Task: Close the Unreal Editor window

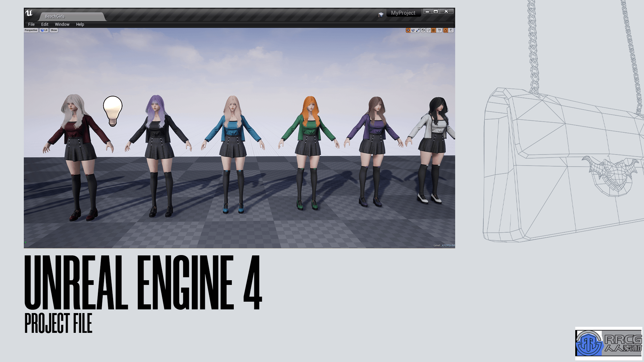Action: point(446,11)
